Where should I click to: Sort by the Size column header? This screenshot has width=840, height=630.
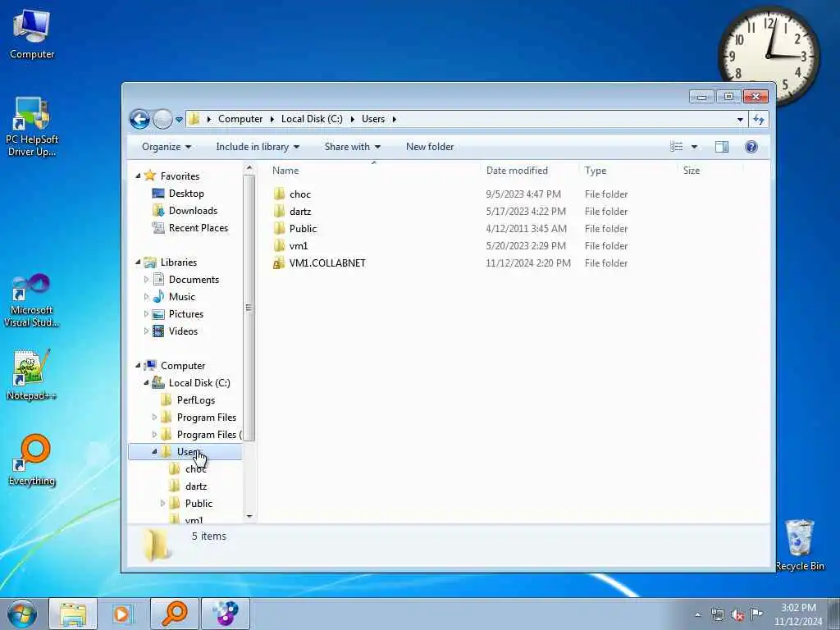click(x=691, y=171)
